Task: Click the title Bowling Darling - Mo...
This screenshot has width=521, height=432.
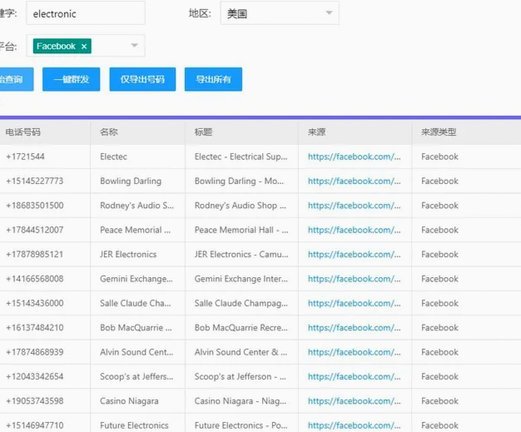Action: (x=239, y=181)
